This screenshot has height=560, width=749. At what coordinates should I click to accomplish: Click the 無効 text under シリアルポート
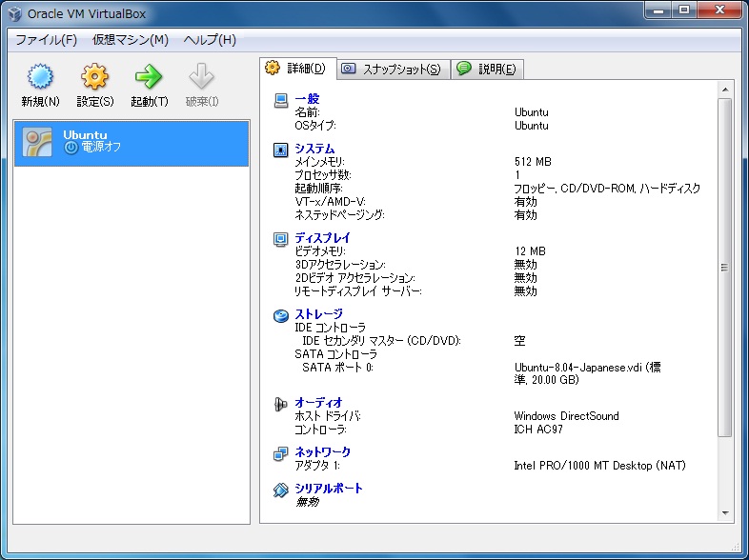[307, 502]
